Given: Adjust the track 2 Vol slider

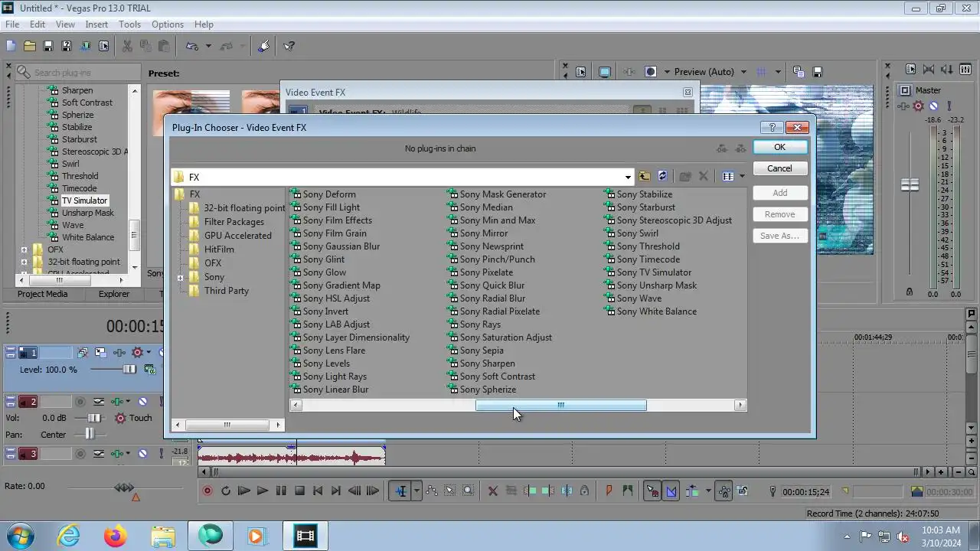Looking at the screenshot, I should click(x=94, y=418).
